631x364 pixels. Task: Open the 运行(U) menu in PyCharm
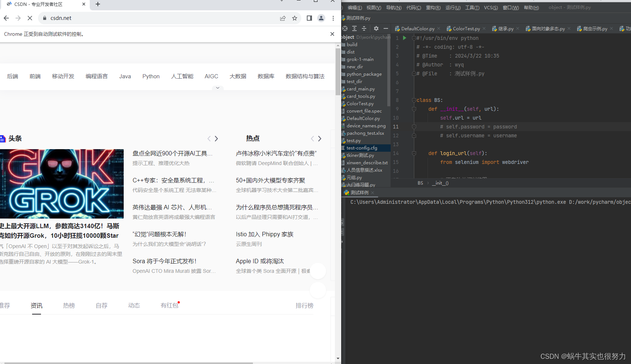tap(453, 7)
